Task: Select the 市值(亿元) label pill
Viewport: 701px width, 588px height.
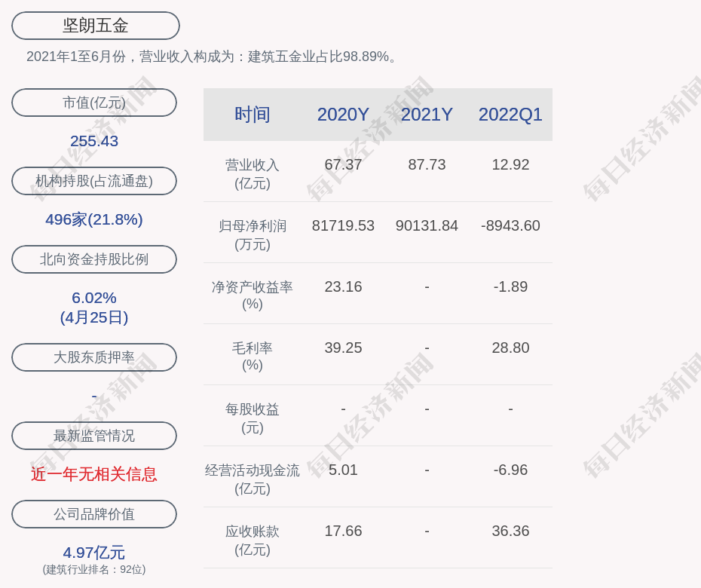Action: click(94, 103)
